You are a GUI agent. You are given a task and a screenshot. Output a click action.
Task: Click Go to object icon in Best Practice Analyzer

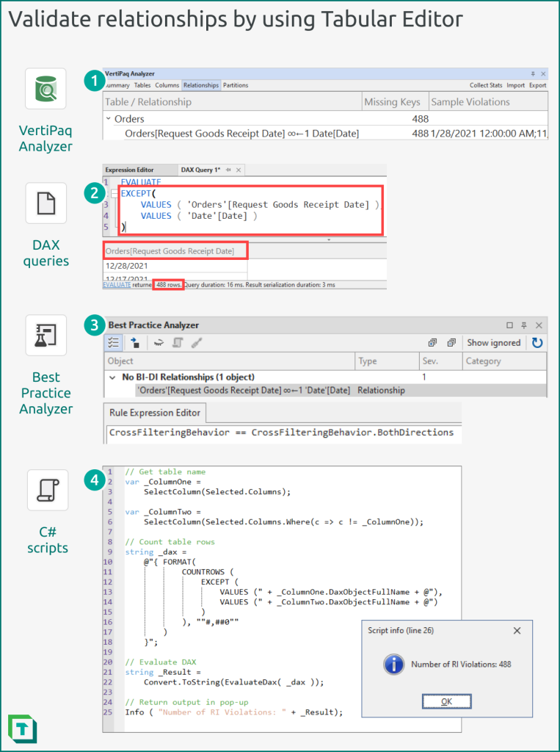tap(135, 342)
